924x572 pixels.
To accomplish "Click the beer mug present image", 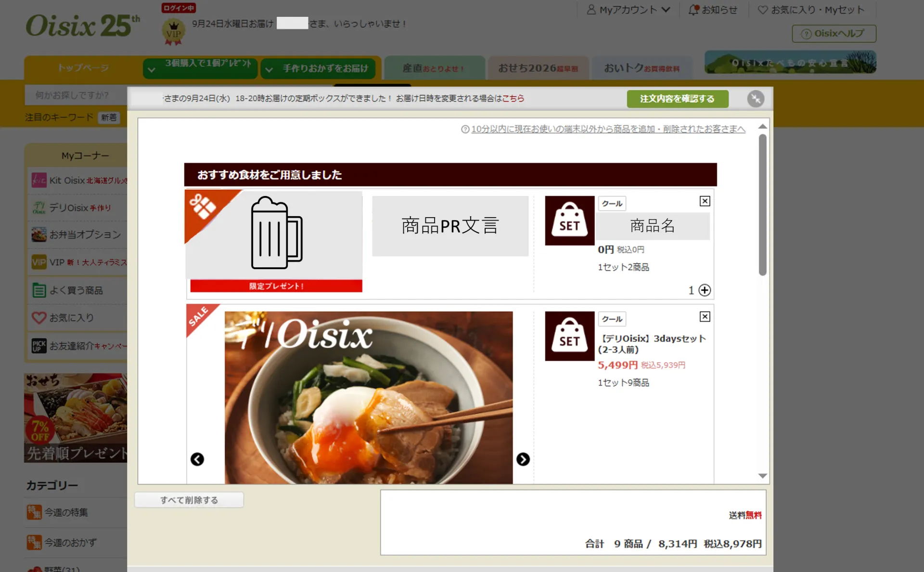I will (276, 233).
